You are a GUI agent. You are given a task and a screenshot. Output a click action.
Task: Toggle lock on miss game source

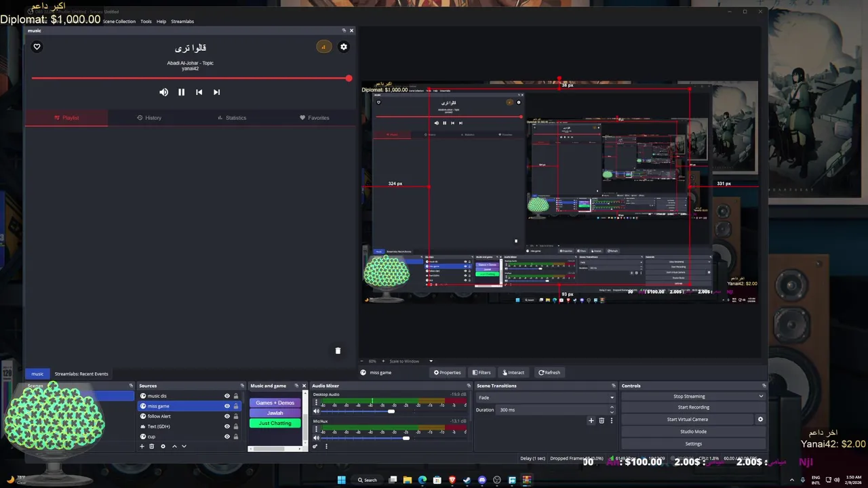[x=236, y=406]
